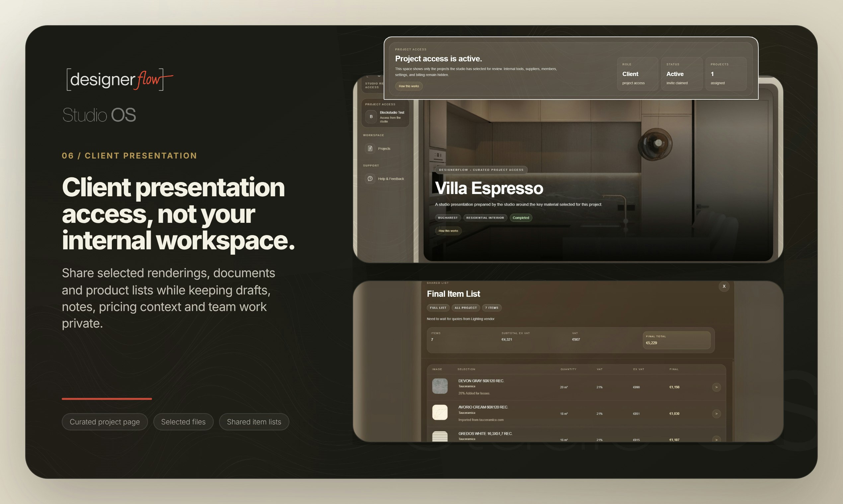
Task: Click the €1,030 final price
Action: point(674,414)
